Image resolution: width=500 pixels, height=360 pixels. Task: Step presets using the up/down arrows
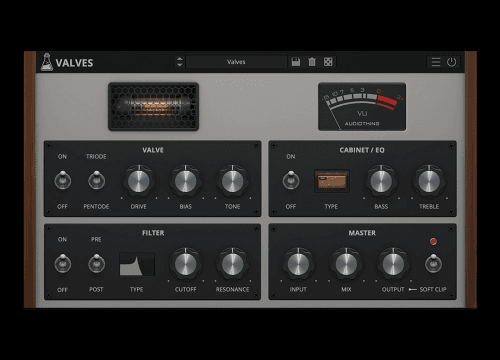pos(179,62)
